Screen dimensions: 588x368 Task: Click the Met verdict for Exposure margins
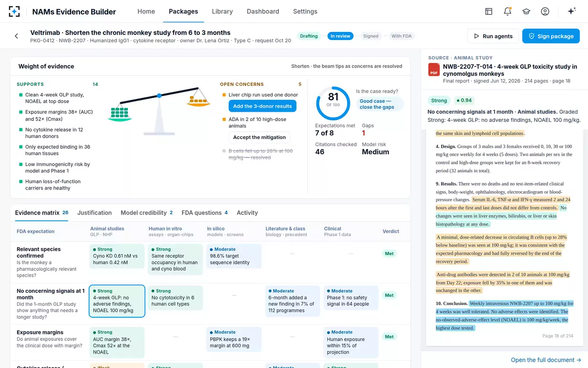389,337
